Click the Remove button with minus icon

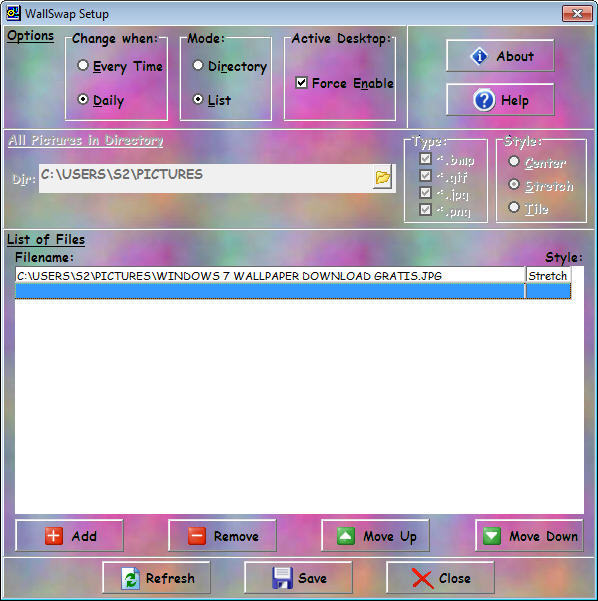point(222,535)
